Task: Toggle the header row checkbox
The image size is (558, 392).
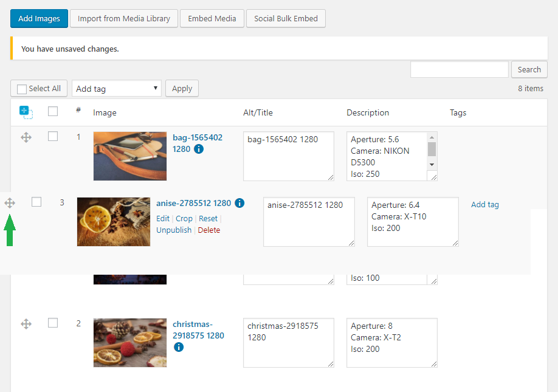Action: [x=53, y=111]
